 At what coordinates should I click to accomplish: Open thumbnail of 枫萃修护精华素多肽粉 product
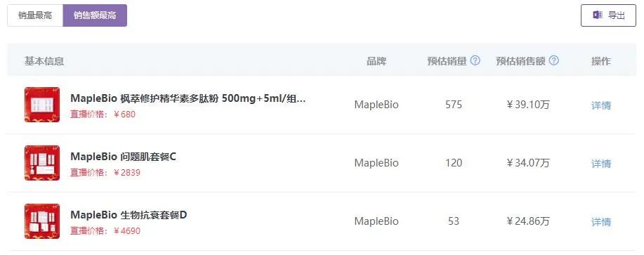pyautogui.click(x=42, y=105)
